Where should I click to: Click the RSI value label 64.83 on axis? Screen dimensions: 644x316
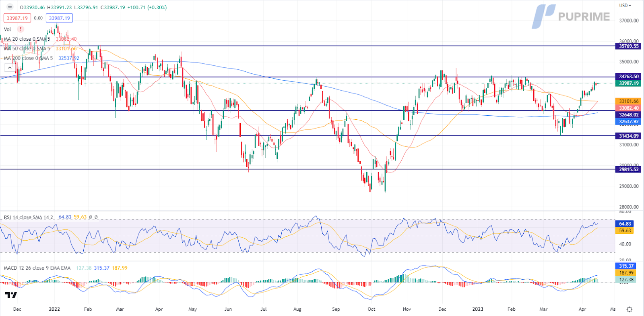point(625,224)
